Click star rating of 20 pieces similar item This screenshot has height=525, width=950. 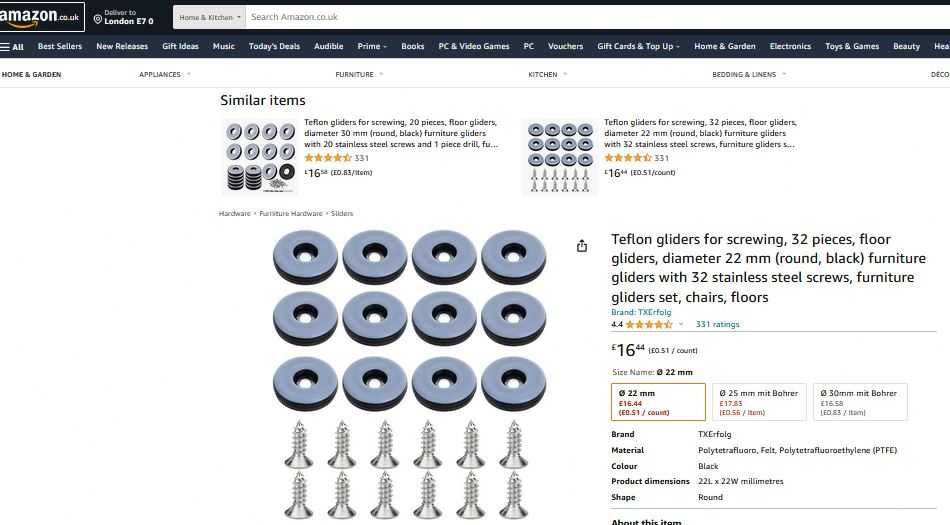tap(328, 158)
